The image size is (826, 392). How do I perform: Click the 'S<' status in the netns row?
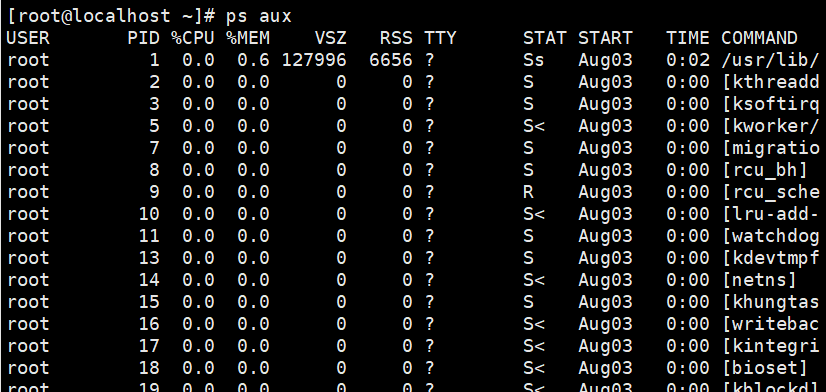(533, 280)
